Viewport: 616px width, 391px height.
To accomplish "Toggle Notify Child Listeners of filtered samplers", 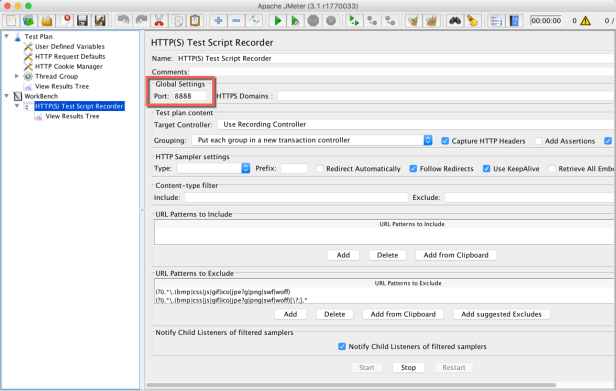I will [342, 346].
